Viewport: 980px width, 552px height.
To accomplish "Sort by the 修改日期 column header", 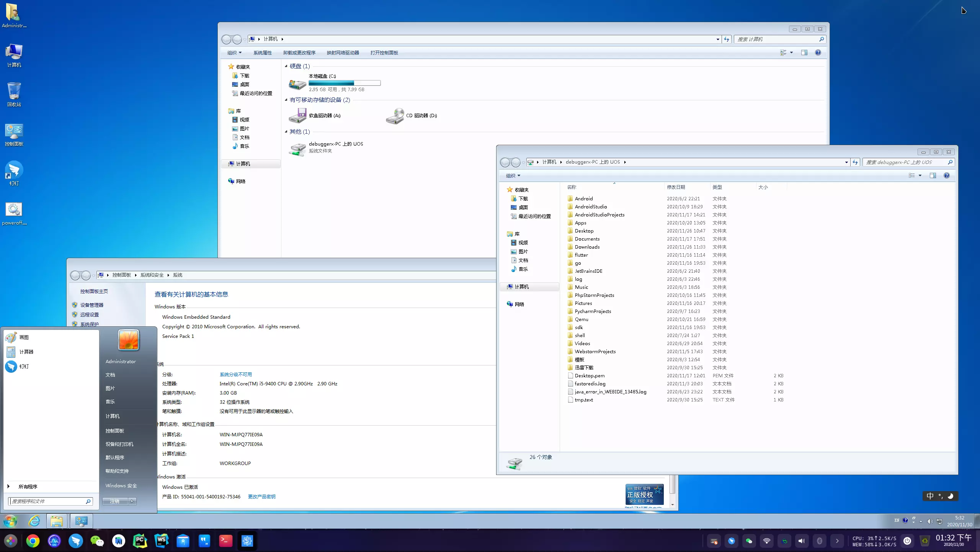I will [687, 187].
